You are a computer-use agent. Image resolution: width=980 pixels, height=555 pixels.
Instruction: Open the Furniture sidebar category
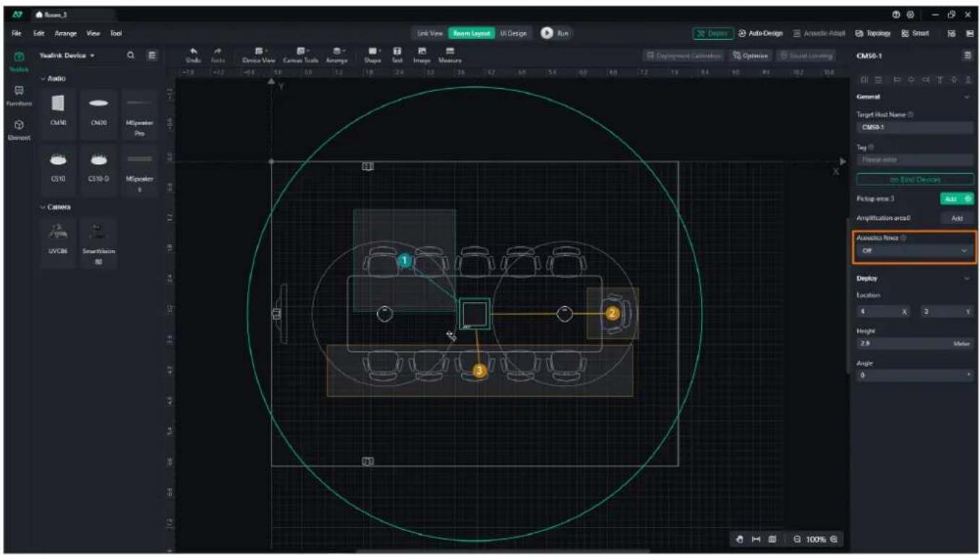[20, 95]
